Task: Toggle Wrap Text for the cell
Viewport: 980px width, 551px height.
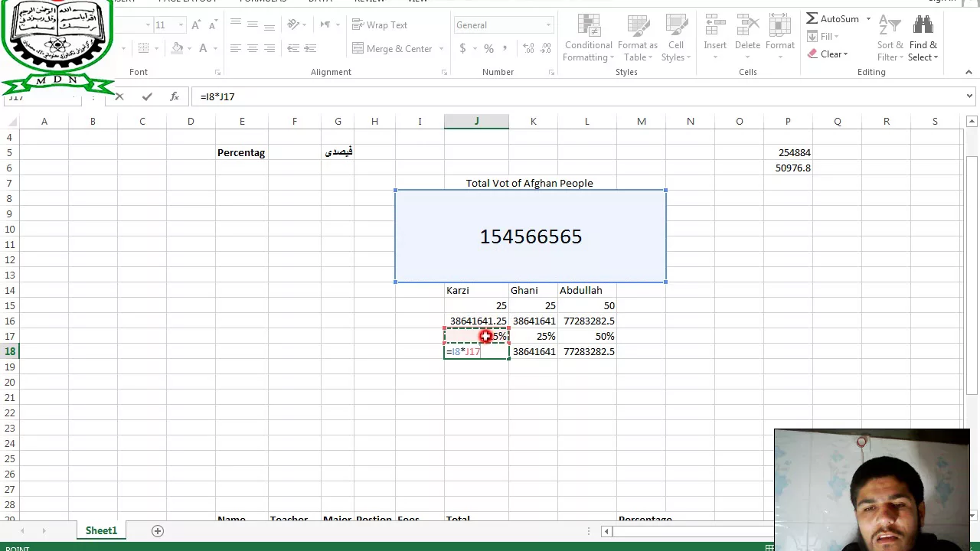Action: pos(380,24)
